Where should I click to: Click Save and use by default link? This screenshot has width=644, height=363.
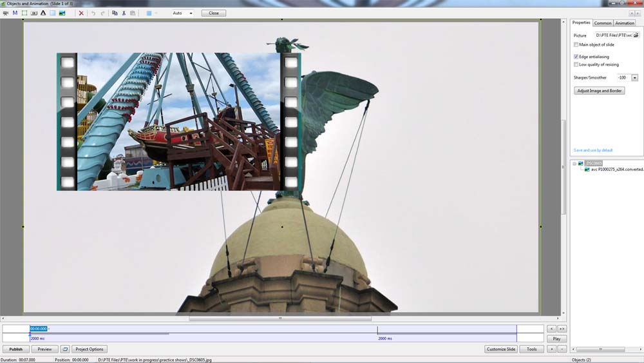[593, 150]
